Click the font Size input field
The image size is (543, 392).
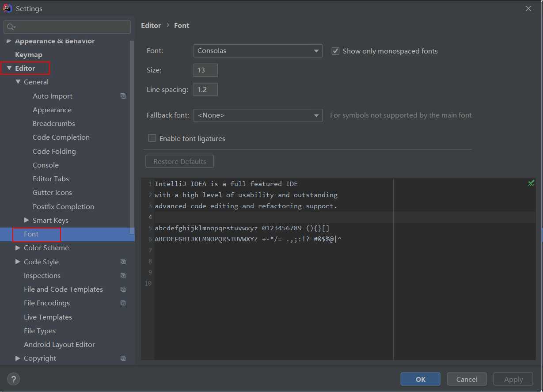pos(205,70)
